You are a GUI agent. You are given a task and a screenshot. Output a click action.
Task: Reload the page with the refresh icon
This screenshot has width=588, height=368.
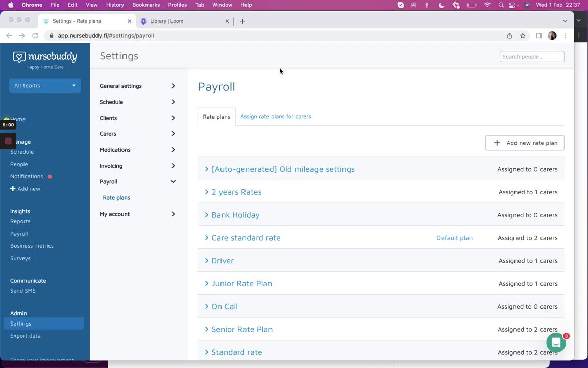point(35,36)
